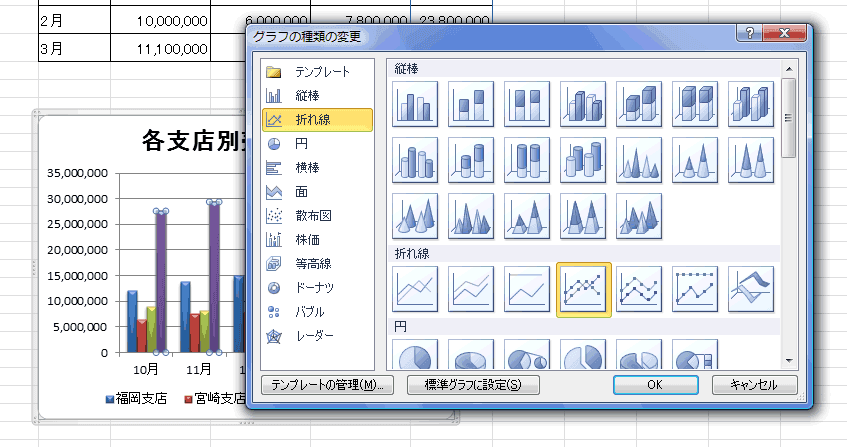This screenshot has width=847, height=447.
Task: Click 35,000,000 axis label on chart
Action: tap(77, 173)
